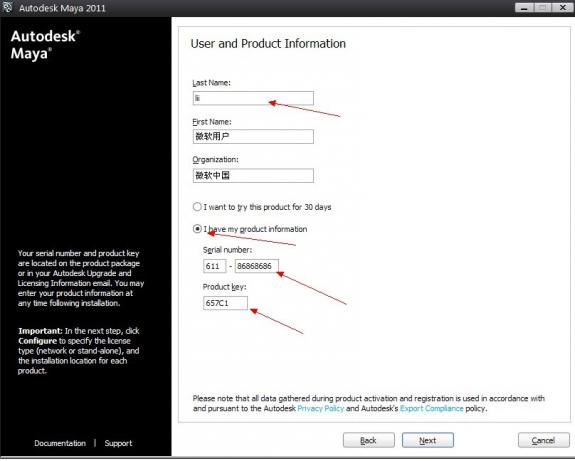Click the serial number field 86868686

click(x=257, y=266)
